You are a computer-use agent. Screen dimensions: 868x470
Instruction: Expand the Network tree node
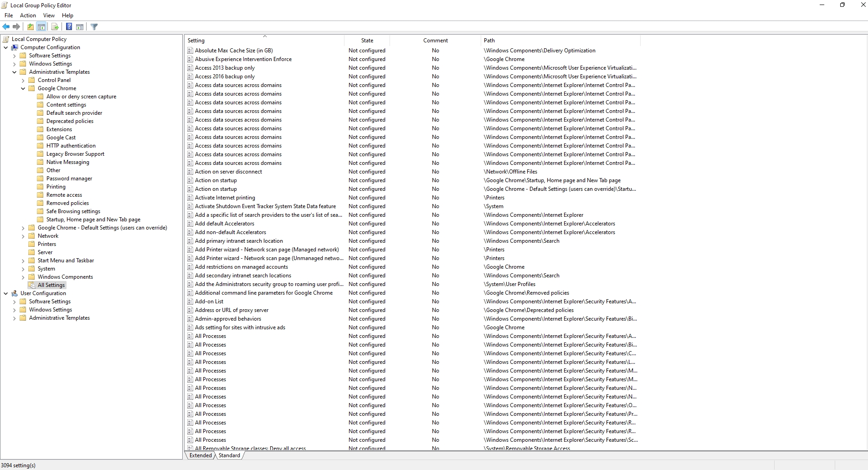pyautogui.click(x=23, y=236)
